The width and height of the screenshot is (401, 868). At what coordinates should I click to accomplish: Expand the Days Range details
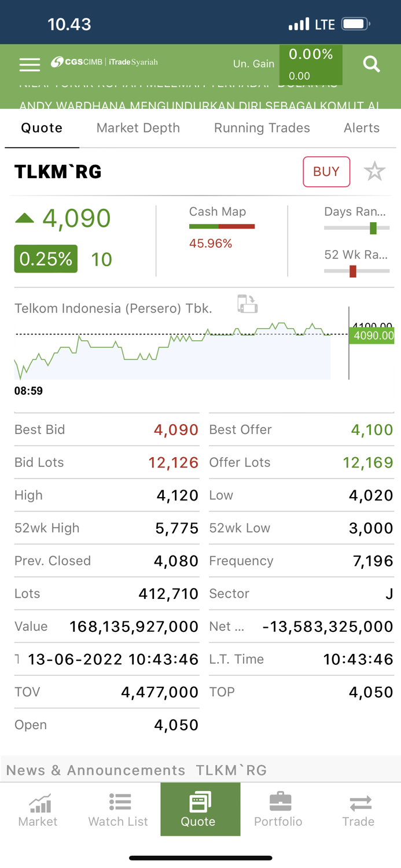pos(355,212)
